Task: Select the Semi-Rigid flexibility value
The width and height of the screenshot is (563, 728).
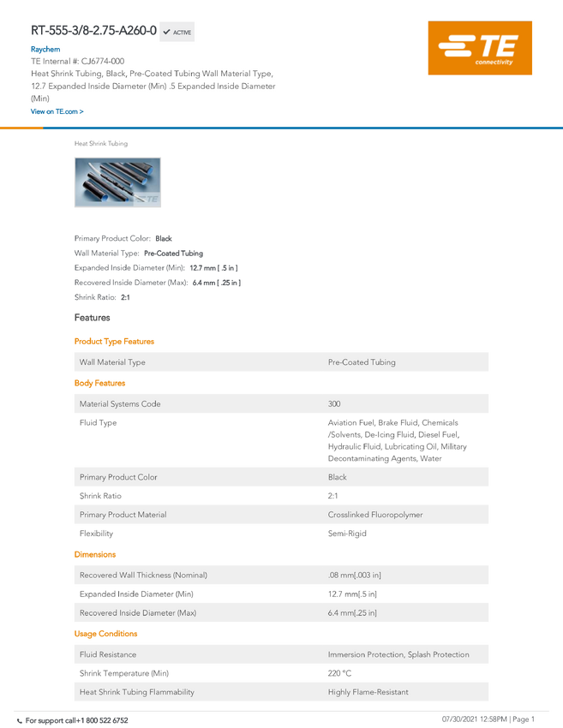Action: click(347, 534)
